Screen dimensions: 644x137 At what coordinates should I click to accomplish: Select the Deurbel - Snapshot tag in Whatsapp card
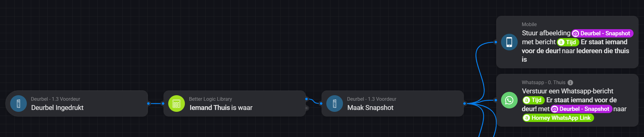click(x=581, y=109)
